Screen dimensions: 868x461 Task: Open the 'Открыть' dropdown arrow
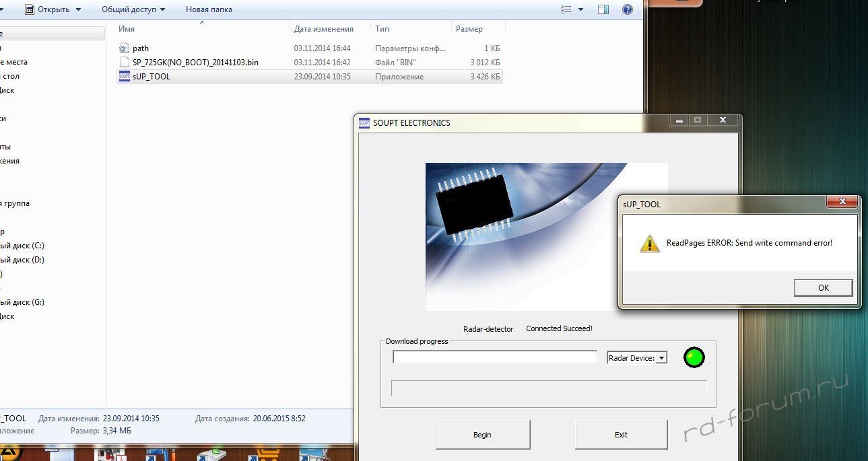pos(78,9)
